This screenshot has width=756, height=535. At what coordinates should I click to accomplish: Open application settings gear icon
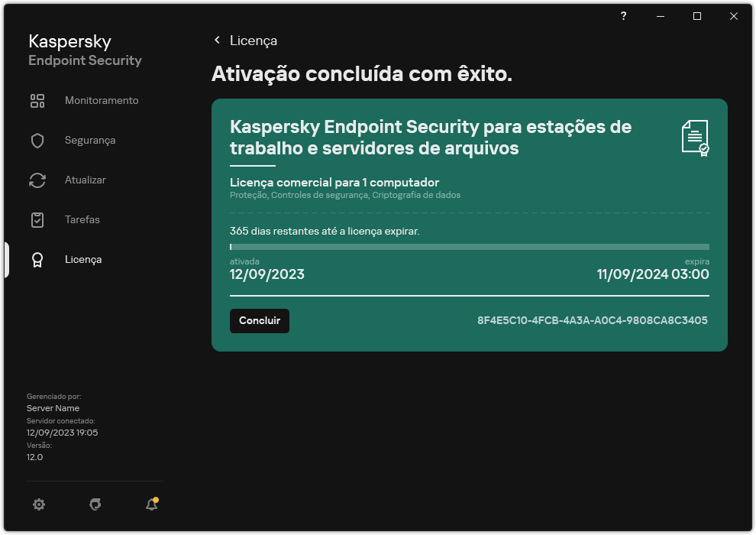click(38, 504)
